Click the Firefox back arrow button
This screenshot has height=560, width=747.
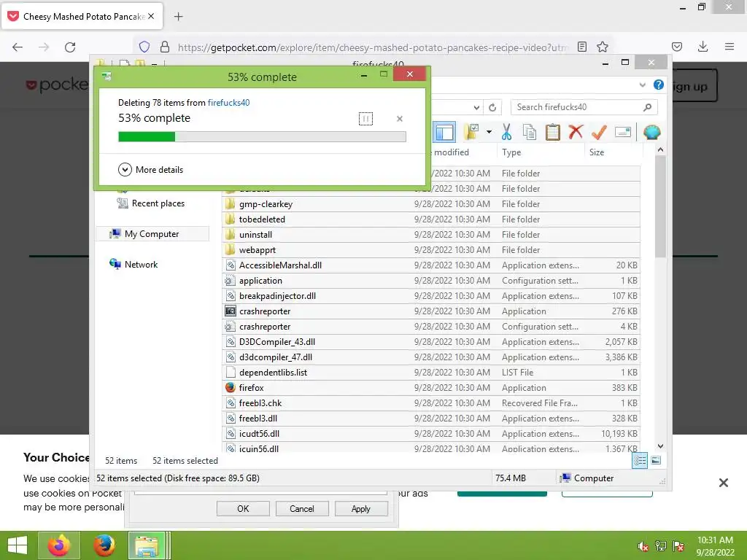18,47
